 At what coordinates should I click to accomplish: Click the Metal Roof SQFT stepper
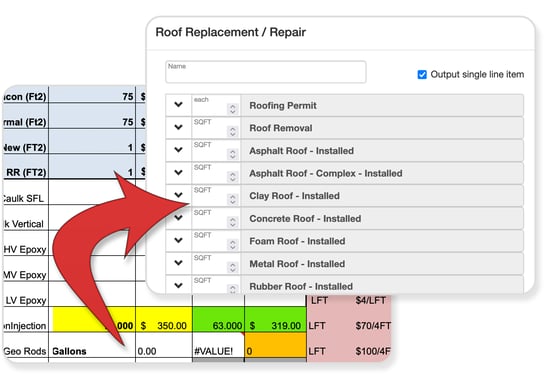point(233,267)
